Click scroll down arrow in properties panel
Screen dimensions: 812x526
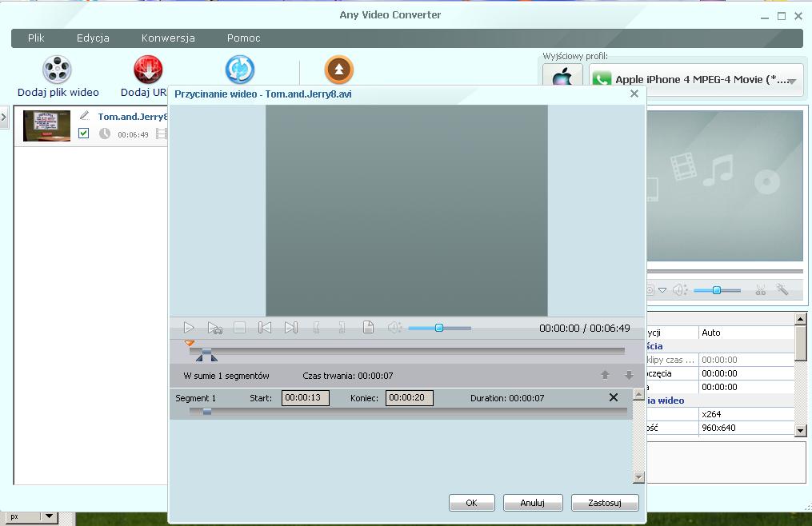tap(800, 430)
